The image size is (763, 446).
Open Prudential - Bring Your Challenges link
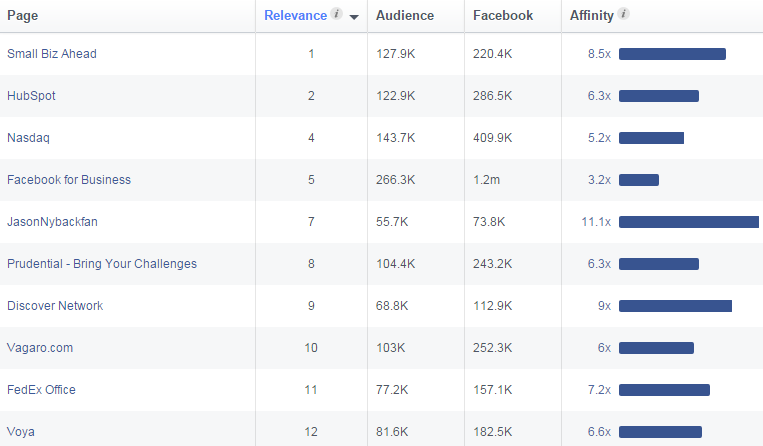(x=102, y=264)
